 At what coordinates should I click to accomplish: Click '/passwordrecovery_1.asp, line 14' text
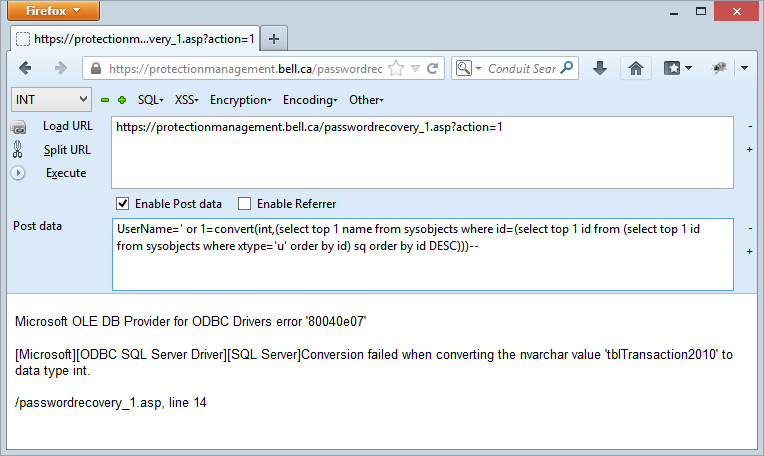click(x=111, y=403)
